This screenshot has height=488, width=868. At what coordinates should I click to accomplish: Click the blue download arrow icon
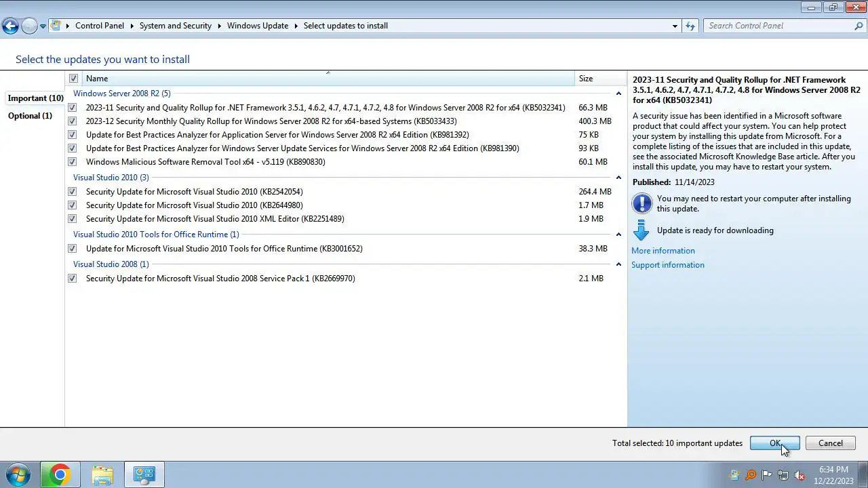[x=641, y=230]
